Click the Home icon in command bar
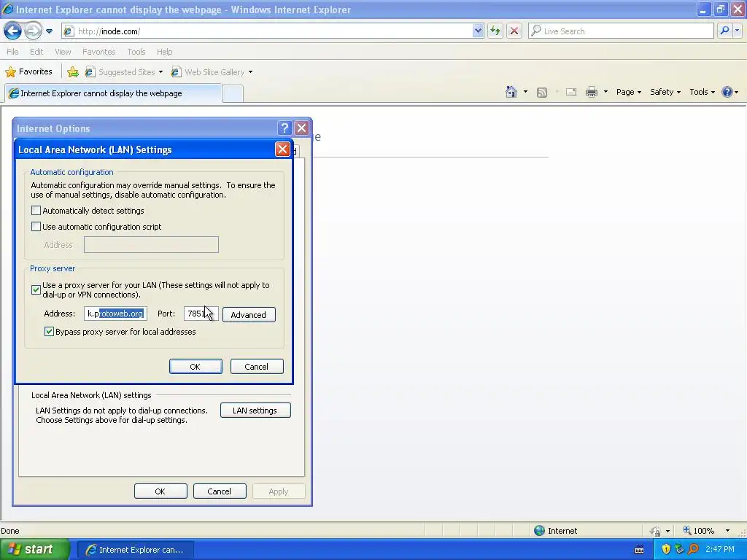The width and height of the screenshot is (747, 560). coord(511,92)
